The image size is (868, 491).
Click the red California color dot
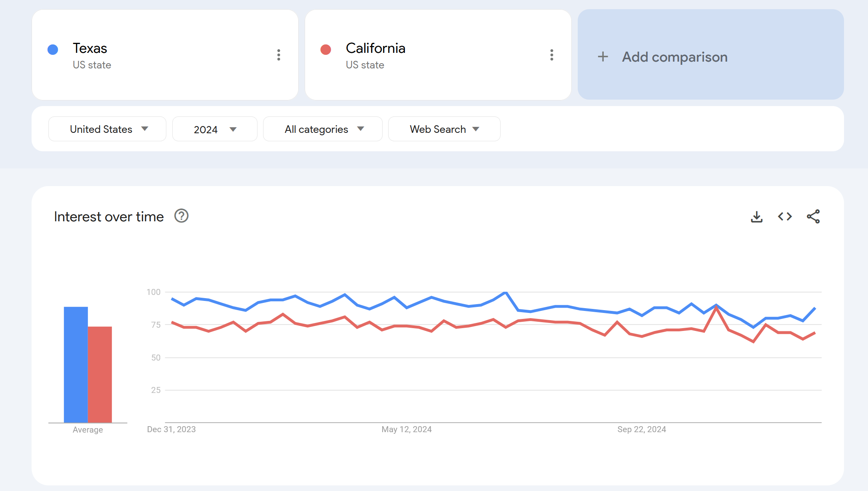[x=326, y=50]
